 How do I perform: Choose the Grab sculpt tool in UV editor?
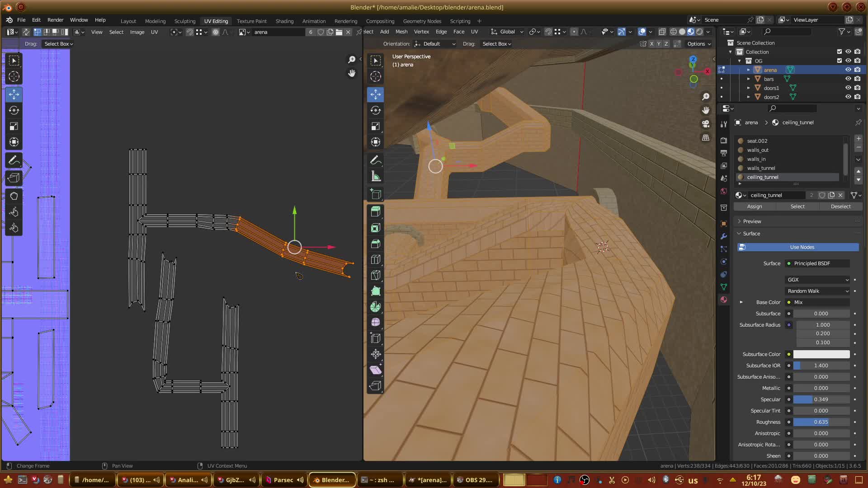click(x=14, y=196)
